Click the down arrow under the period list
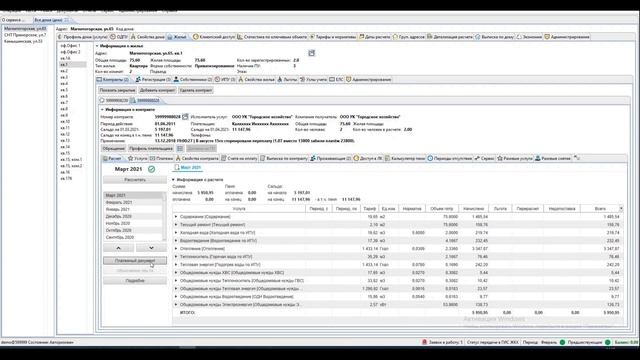This screenshot has height=360, width=640. [151, 248]
